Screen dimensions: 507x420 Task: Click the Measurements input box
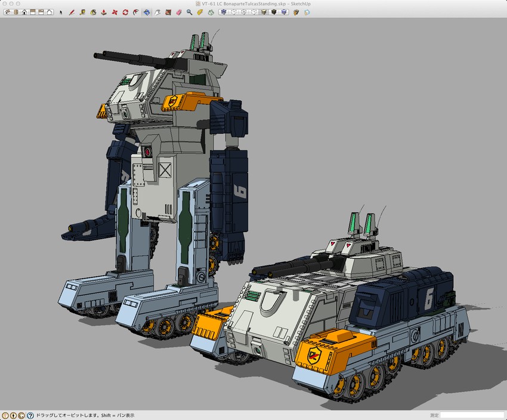[x=472, y=415]
